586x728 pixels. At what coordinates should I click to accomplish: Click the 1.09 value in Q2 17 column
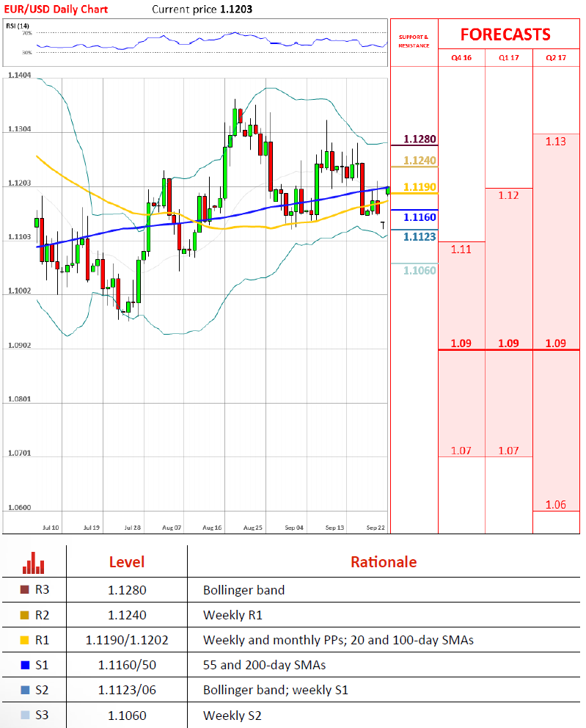(x=556, y=343)
